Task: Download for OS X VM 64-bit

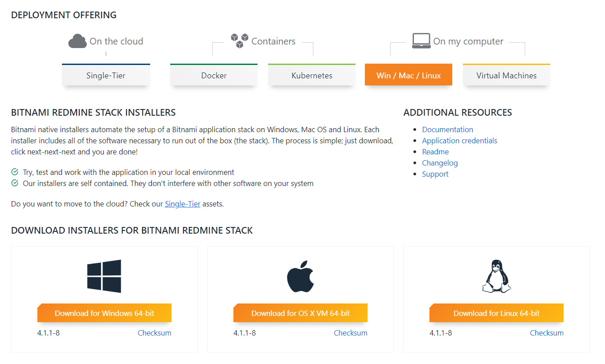Action: click(300, 312)
